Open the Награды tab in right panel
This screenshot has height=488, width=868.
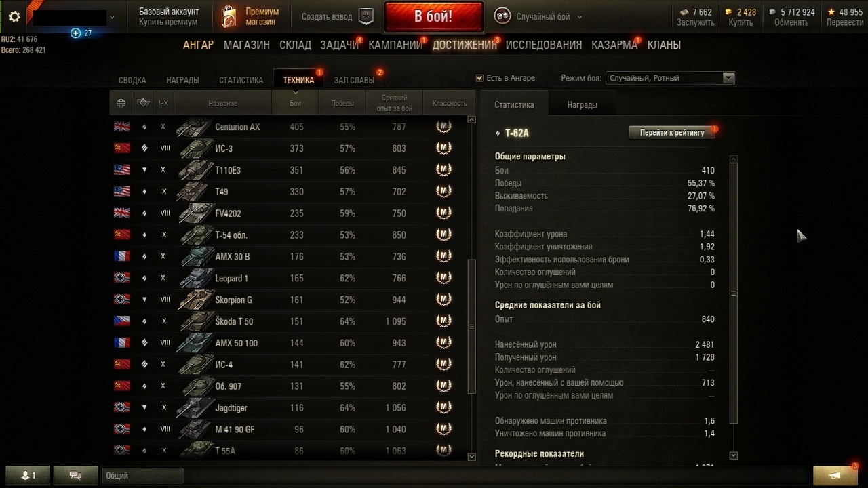coord(583,105)
